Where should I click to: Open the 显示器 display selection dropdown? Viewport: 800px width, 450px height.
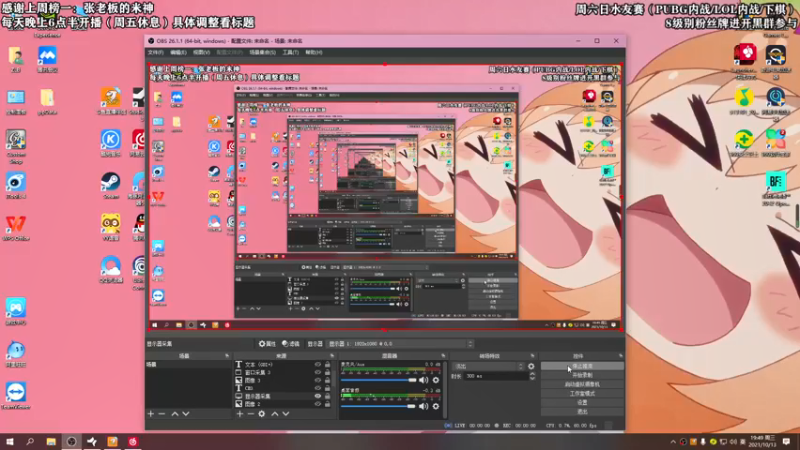tap(401, 344)
